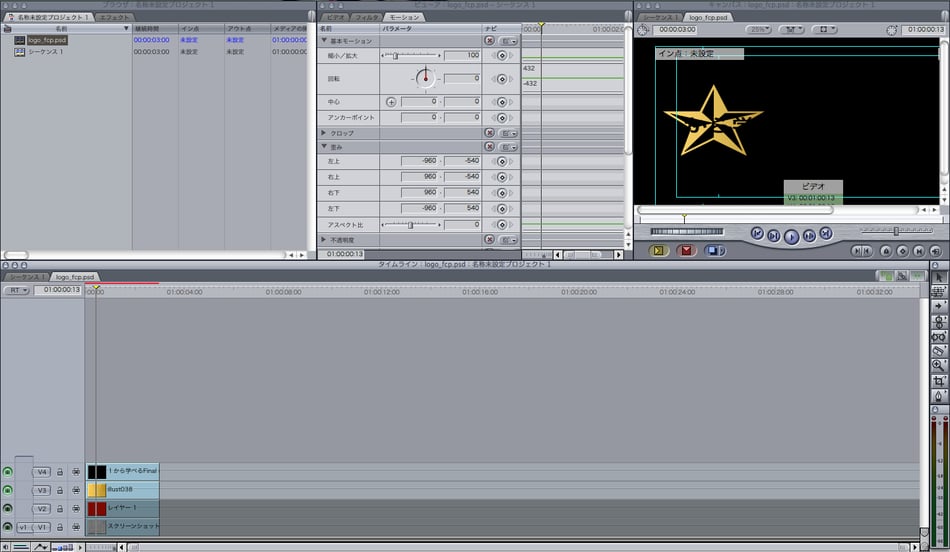This screenshot has width=950, height=552.
Task: Toggle visibility of track V1
Action: point(7,527)
